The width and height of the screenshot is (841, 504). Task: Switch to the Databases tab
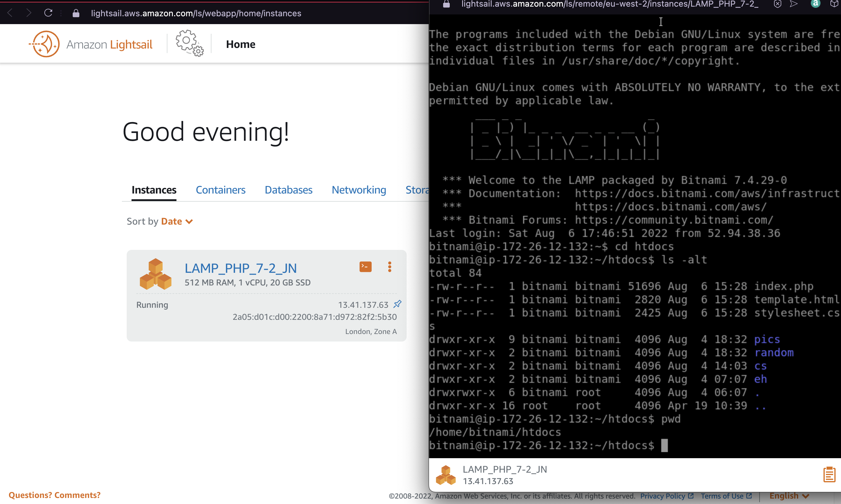288,190
